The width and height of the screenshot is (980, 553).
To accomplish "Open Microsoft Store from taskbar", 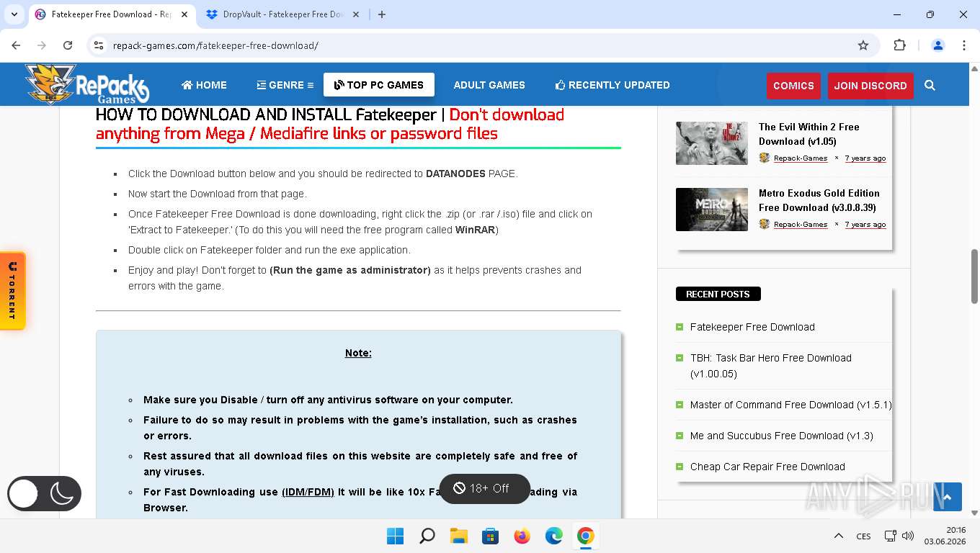I will 491,536.
